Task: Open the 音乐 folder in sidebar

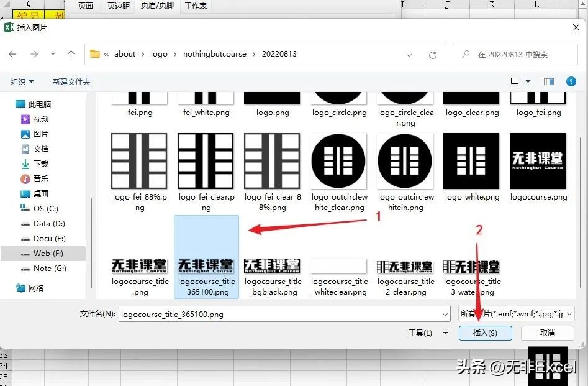Action: coord(35,179)
